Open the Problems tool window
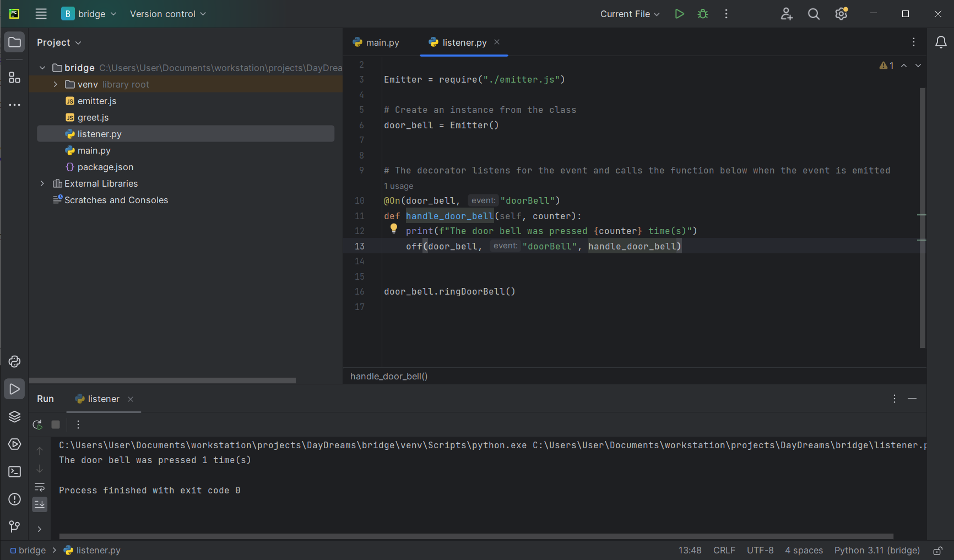The image size is (954, 560). (x=14, y=499)
